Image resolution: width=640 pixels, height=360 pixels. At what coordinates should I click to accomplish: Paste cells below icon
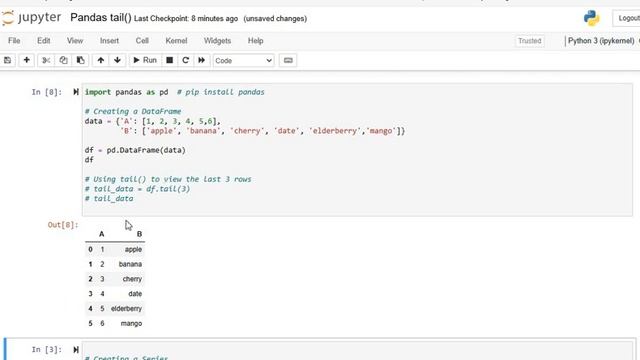coord(80,60)
